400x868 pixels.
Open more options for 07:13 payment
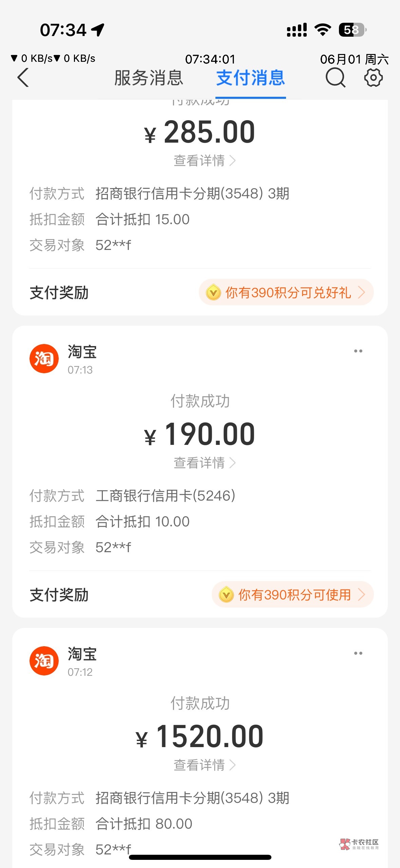pos(358,351)
